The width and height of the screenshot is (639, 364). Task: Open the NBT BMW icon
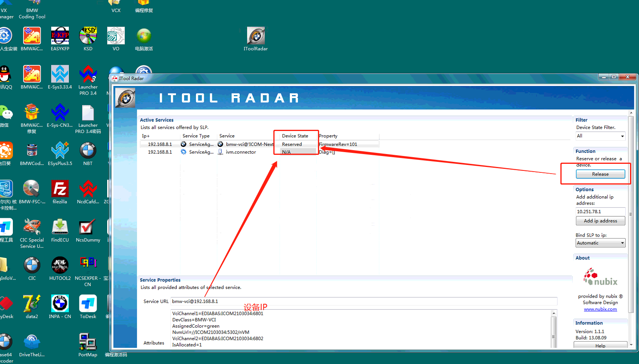click(88, 154)
